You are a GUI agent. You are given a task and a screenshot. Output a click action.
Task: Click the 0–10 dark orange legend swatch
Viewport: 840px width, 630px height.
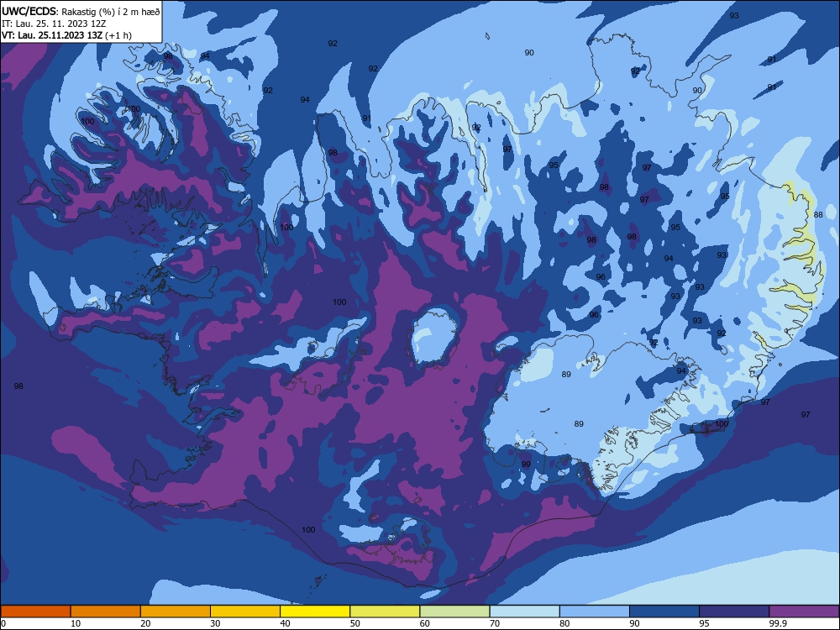tap(35, 611)
